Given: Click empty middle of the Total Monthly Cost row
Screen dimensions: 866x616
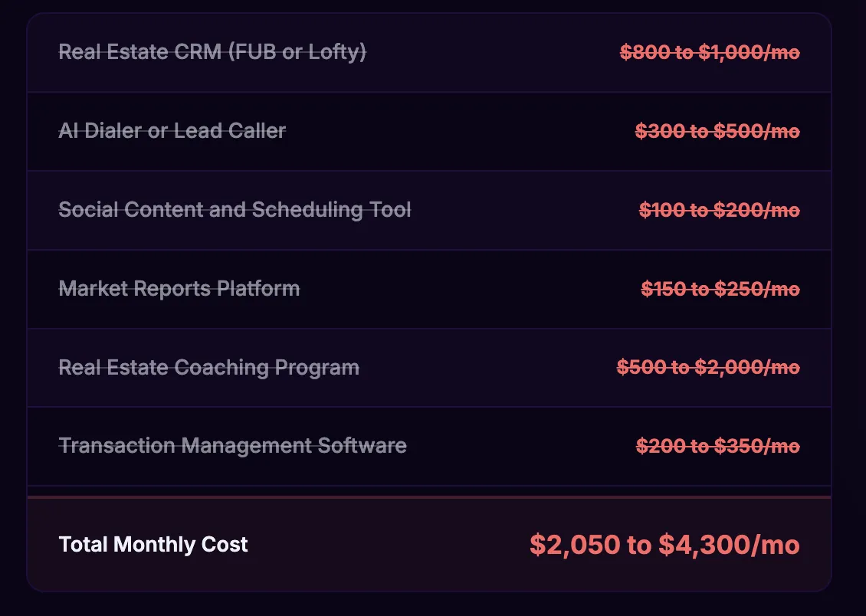Looking at the screenshot, I should (x=386, y=545).
